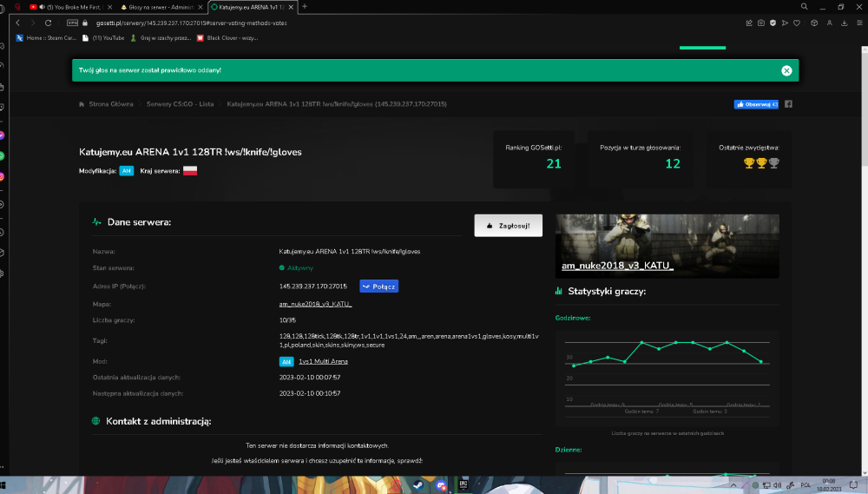Click the AM badge in the Mod row
The image size is (868, 494).
click(x=286, y=362)
